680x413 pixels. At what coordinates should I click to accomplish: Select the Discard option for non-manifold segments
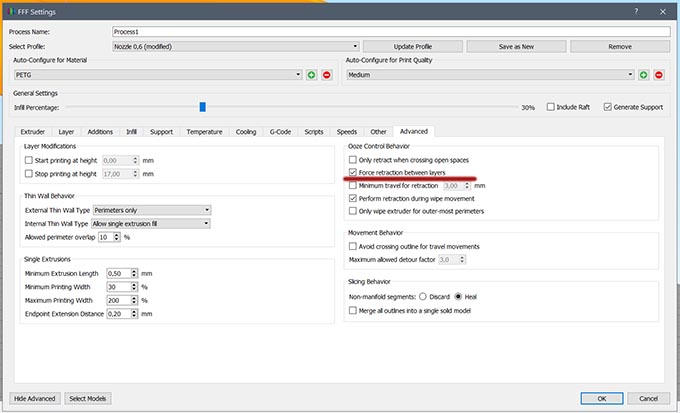click(x=423, y=297)
